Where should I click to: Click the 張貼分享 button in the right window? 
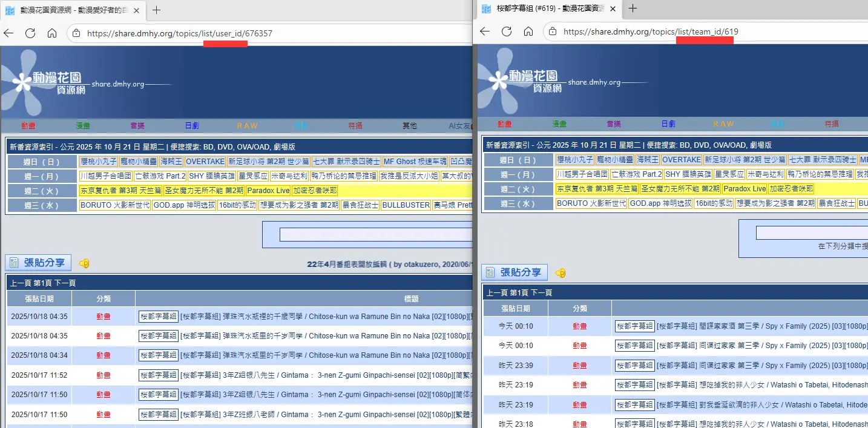click(x=515, y=272)
